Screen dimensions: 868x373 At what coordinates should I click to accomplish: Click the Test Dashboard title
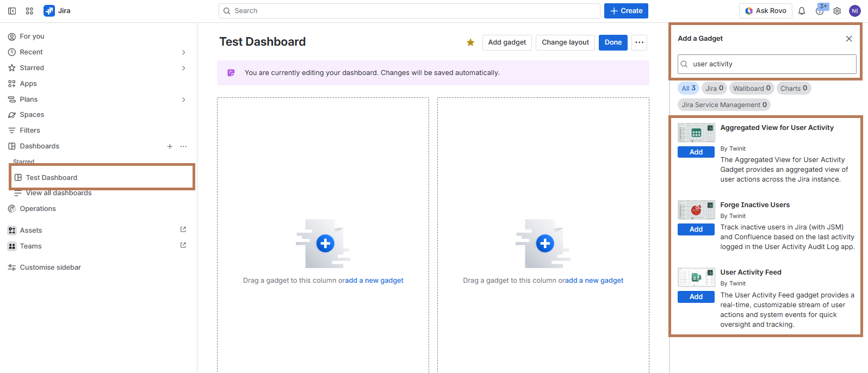[x=262, y=42]
